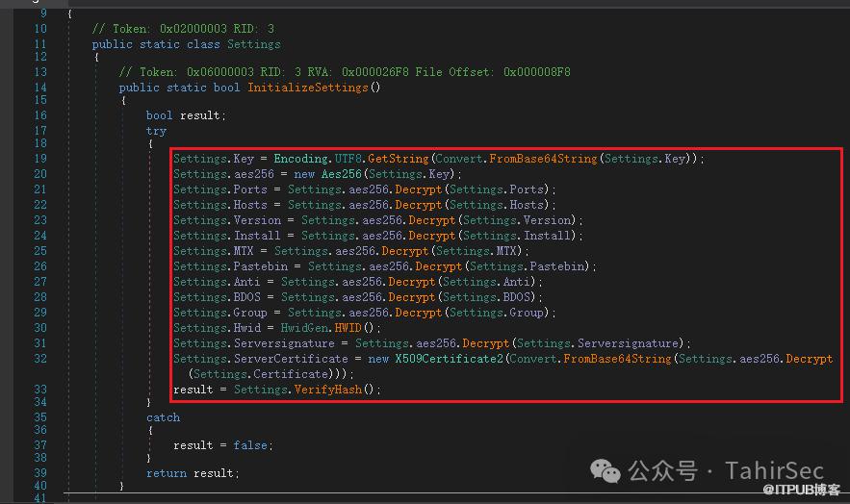Viewport: 850px width, 504px height.
Task: Click the 'return result' statement
Action: 192,472
